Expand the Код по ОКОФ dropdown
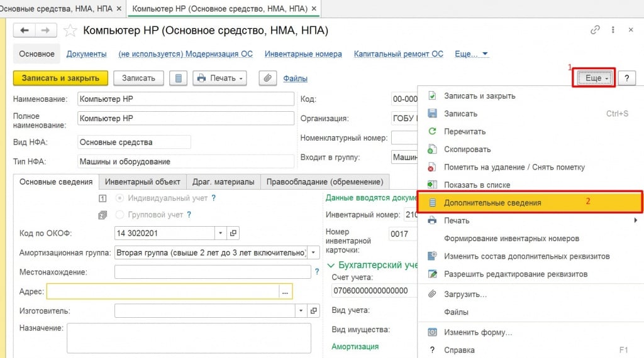Image resolution: width=644 pixels, height=358 pixels. pyautogui.click(x=220, y=233)
